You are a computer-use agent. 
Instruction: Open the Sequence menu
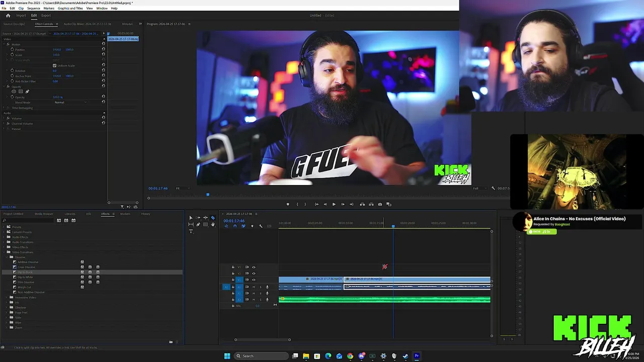tap(34, 9)
